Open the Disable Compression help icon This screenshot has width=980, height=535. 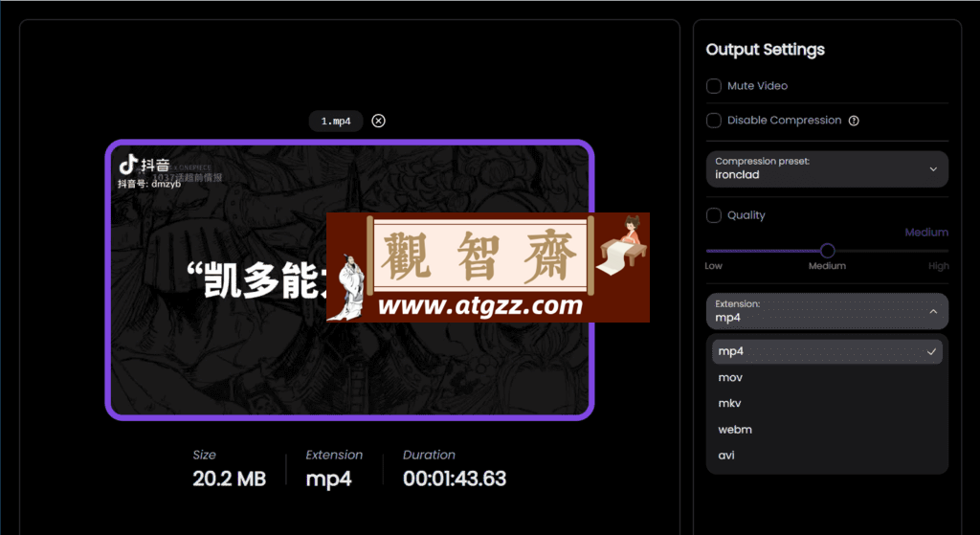pyautogui.click(x=854, y=121)
